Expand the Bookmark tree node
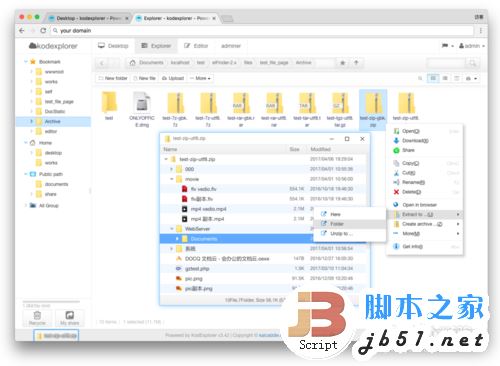This screenshot has width=500, height=366. point(26,62)
